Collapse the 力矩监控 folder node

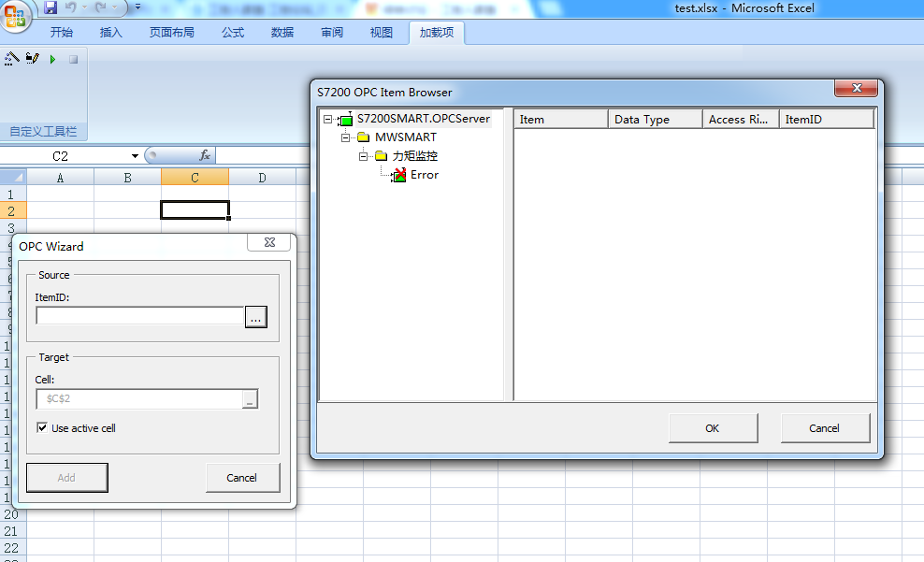[x=363, y=156]
